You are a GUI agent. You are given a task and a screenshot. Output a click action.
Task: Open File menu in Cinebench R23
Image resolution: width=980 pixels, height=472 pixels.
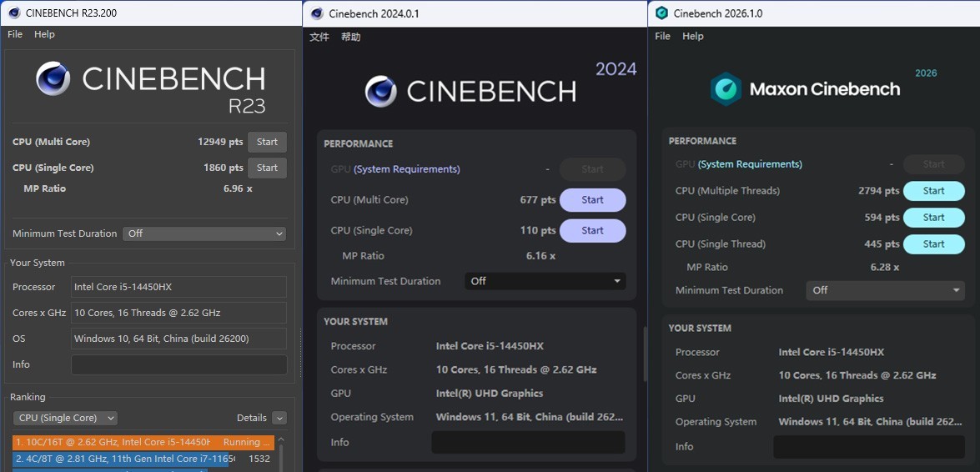click(x=15, y=34)
